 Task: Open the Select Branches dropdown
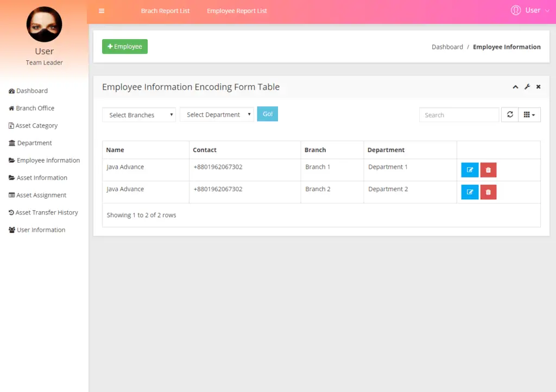point(138,115)
